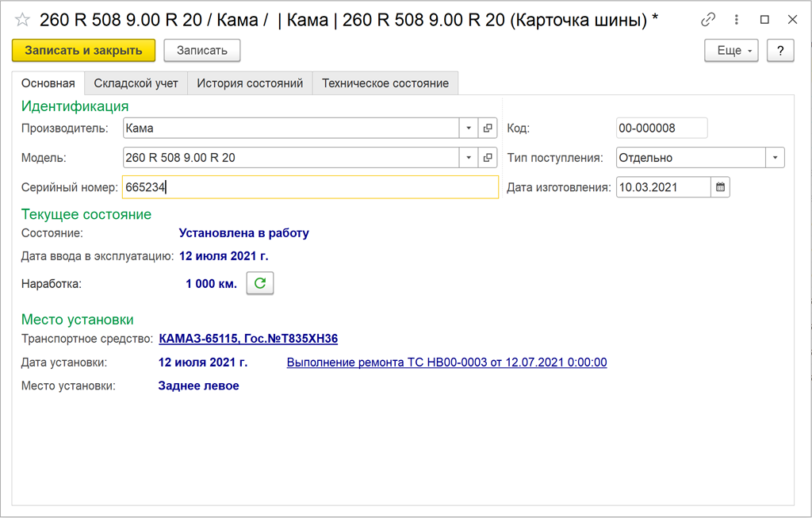Screen dimensions: 812x518
Task: Expand the Модель dropdown list
Action: tap(468, 158)
